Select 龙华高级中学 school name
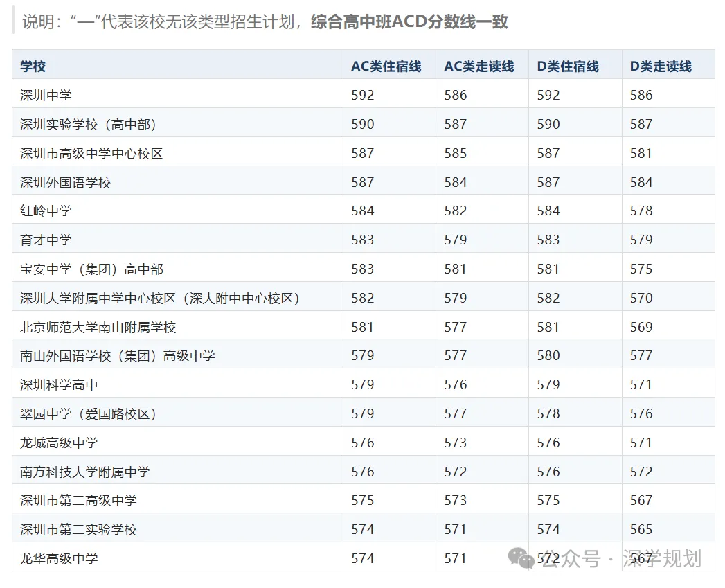This screenshot has width=725, height=588. click(x=59, y=559)
